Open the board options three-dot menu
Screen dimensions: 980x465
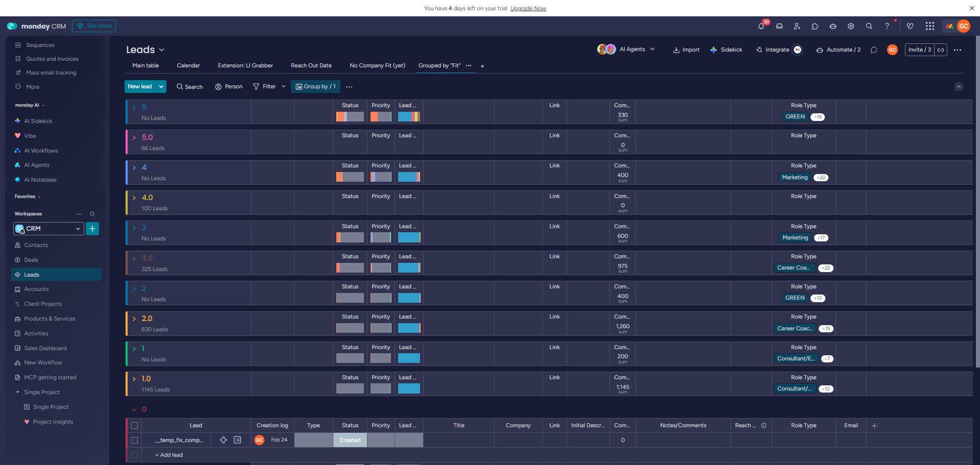click(x=958, y=50)
